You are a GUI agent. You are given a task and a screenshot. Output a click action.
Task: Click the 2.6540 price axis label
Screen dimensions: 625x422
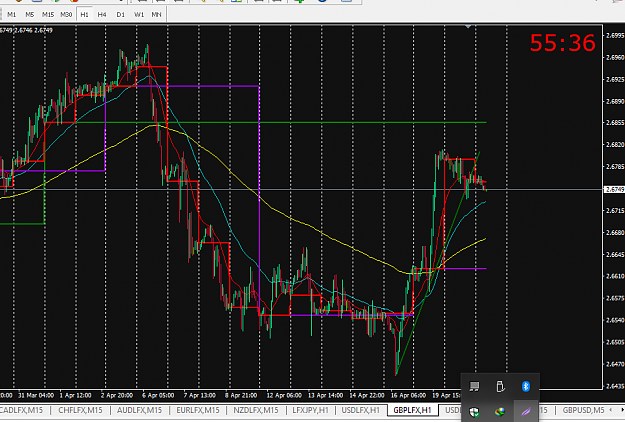pyautogui.click(x=615, y=320)
